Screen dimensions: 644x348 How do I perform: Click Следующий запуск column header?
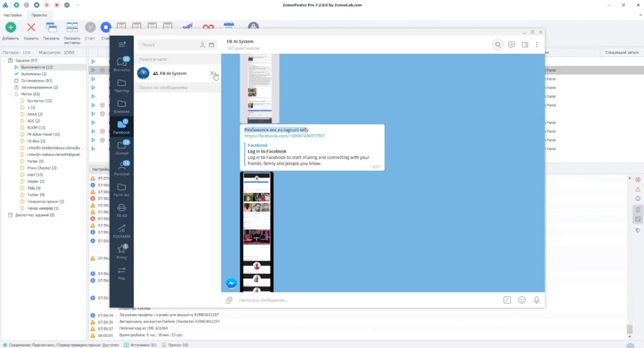click(622, 53)
